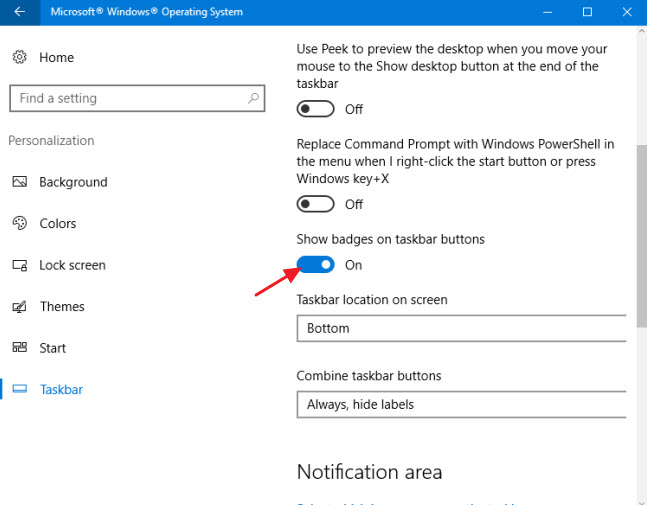Select the Lock screen menu item
Screen dimensions: 647x505
(x=73, y=265)
